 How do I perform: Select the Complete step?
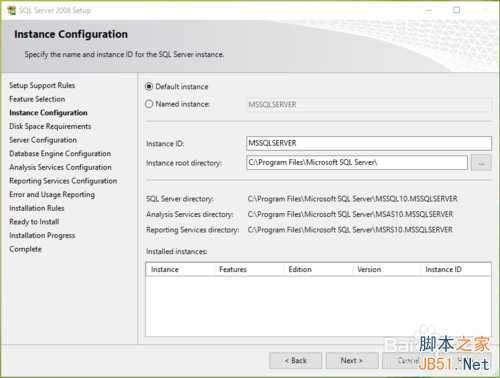point(25,249)
